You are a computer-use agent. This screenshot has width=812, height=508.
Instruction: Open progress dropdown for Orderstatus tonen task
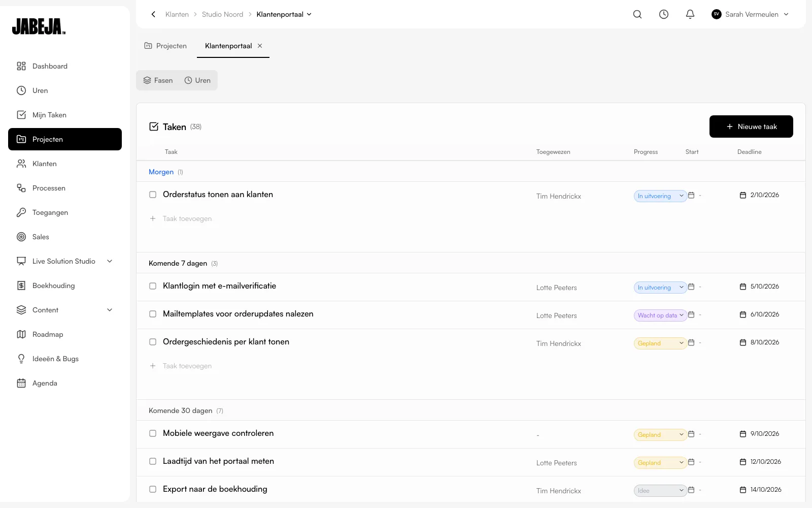(660, 196)
